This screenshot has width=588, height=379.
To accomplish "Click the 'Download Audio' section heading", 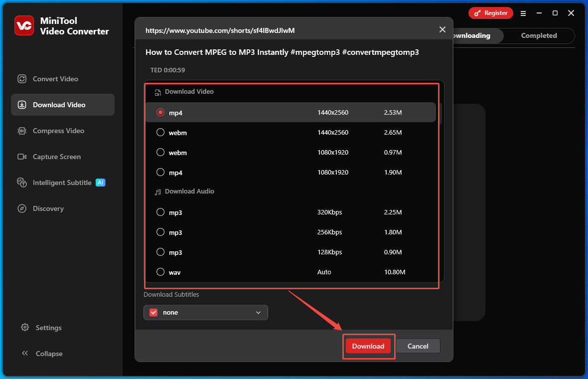I will click(189, 191).
